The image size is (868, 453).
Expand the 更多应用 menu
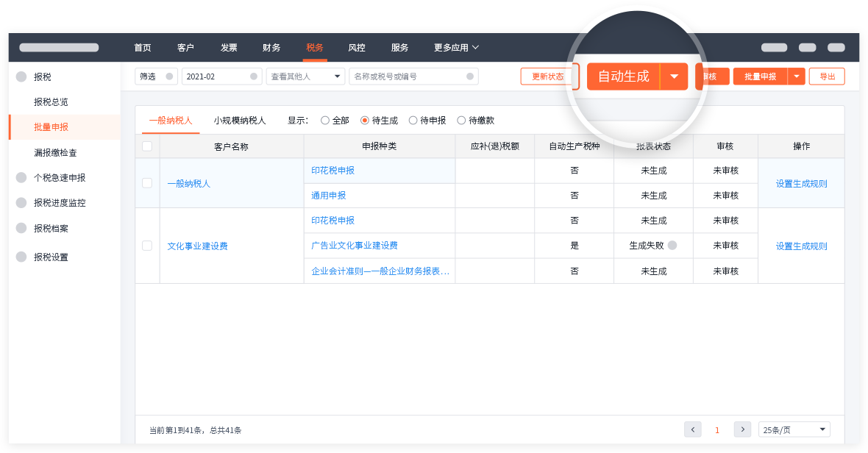456,48
